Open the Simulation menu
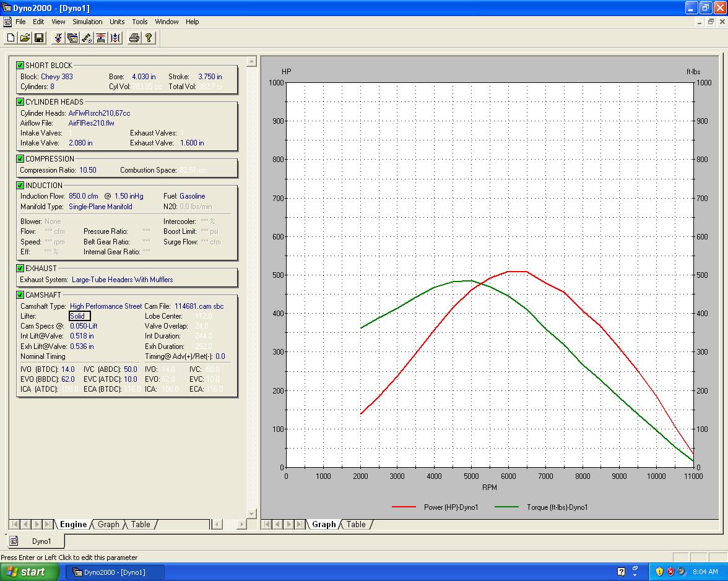Viewport: 728px width, 581px height. (87, 22)
